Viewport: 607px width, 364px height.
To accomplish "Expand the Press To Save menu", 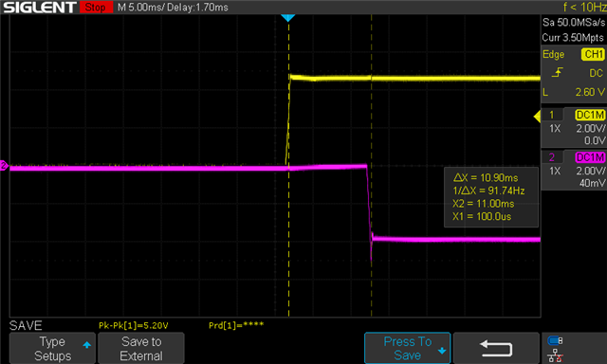I will [x=407, y=348].
